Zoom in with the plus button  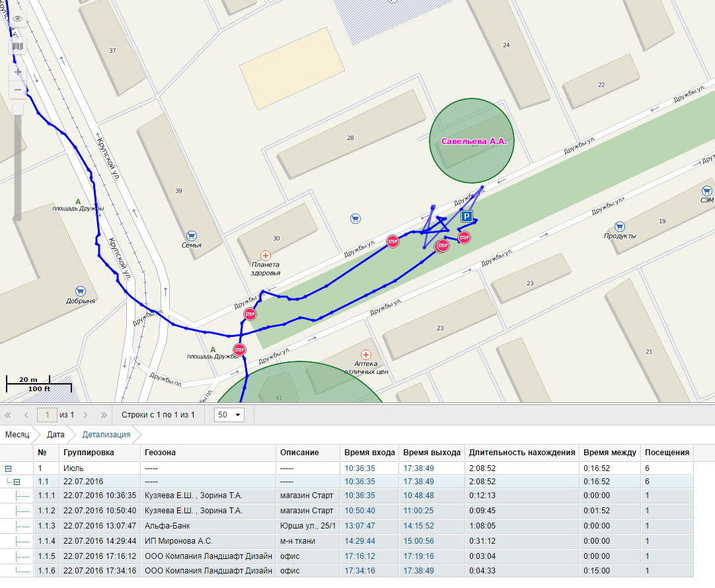(18, 71)
